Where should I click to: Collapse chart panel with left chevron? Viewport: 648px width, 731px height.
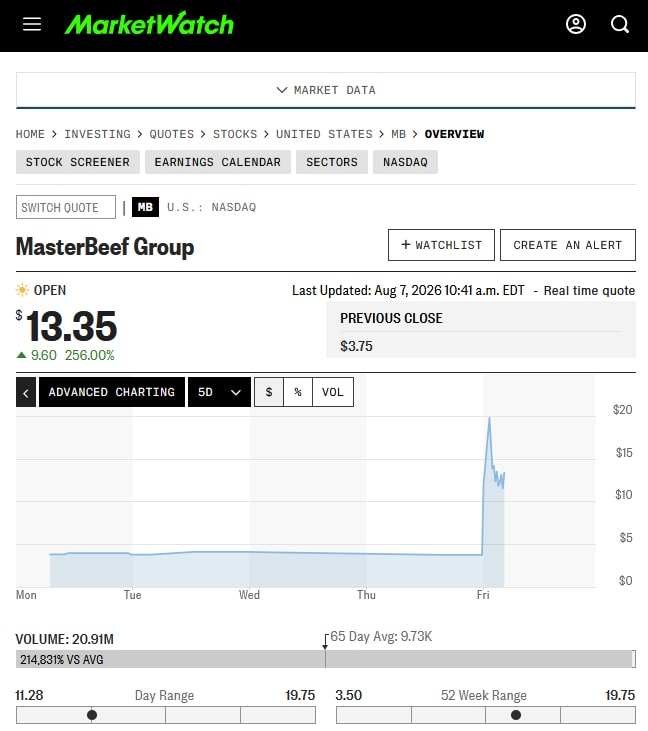tap(26, 392)
